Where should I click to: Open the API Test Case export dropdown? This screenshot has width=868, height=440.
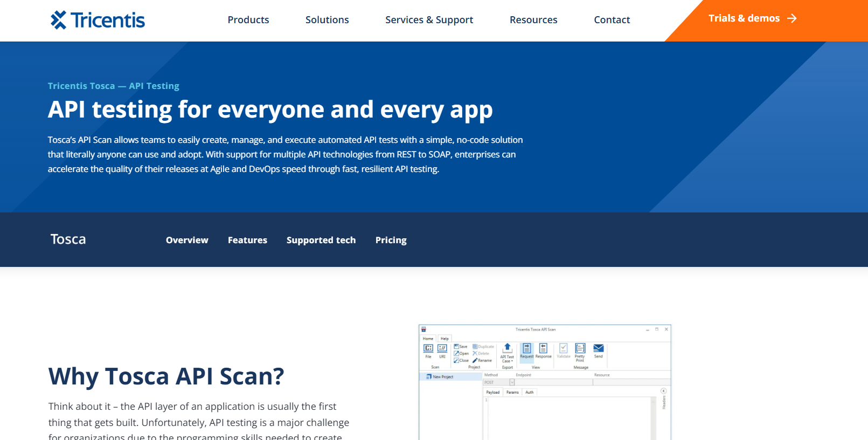[507, 353]
